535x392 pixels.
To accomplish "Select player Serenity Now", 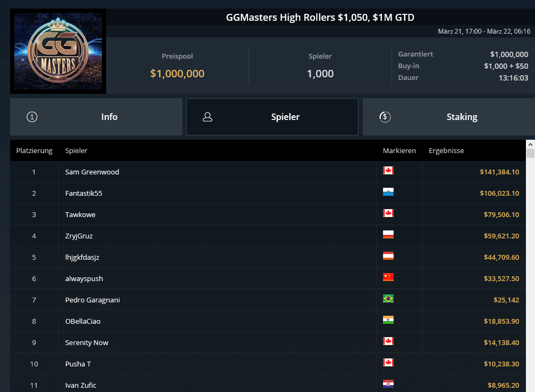I will coord(86,342).
